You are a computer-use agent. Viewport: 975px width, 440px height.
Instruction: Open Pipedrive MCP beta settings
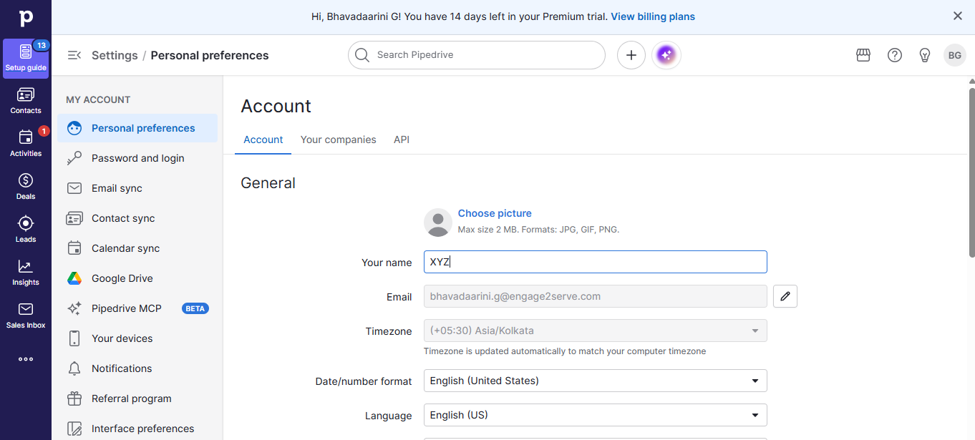point(137,308)
